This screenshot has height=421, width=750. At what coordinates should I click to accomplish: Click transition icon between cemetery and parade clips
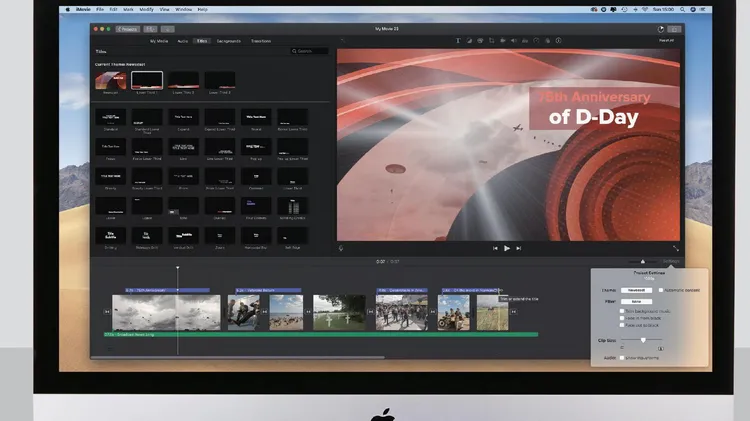[x=371, y=312]
